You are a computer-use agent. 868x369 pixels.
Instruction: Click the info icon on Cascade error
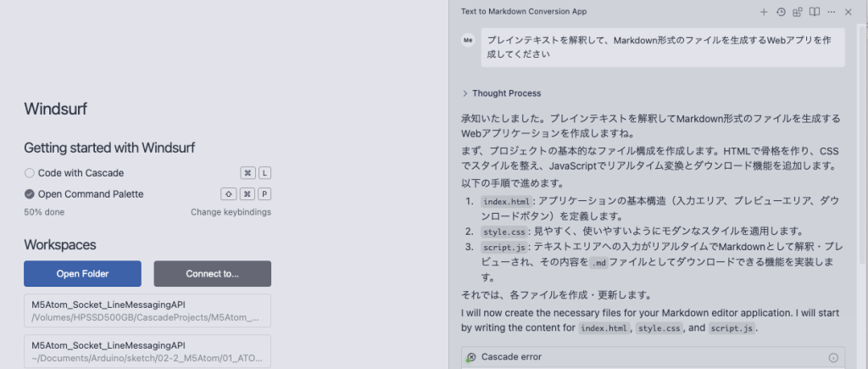(833, 357)
